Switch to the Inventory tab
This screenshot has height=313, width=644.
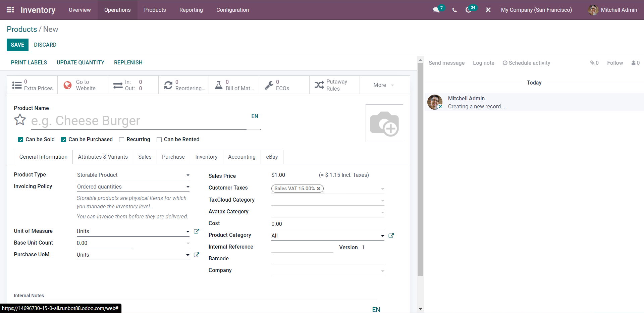click(206, 157)
